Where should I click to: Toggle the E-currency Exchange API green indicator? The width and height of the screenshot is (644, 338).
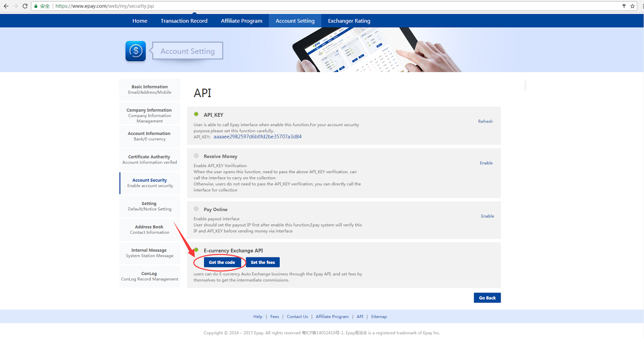(x=196, y=250)
